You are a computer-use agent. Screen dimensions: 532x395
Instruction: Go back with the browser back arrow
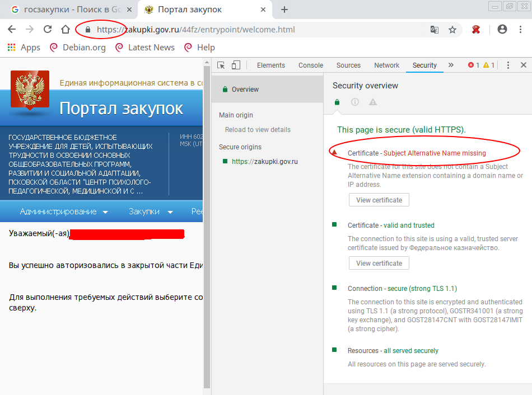(x=12, y=30)
